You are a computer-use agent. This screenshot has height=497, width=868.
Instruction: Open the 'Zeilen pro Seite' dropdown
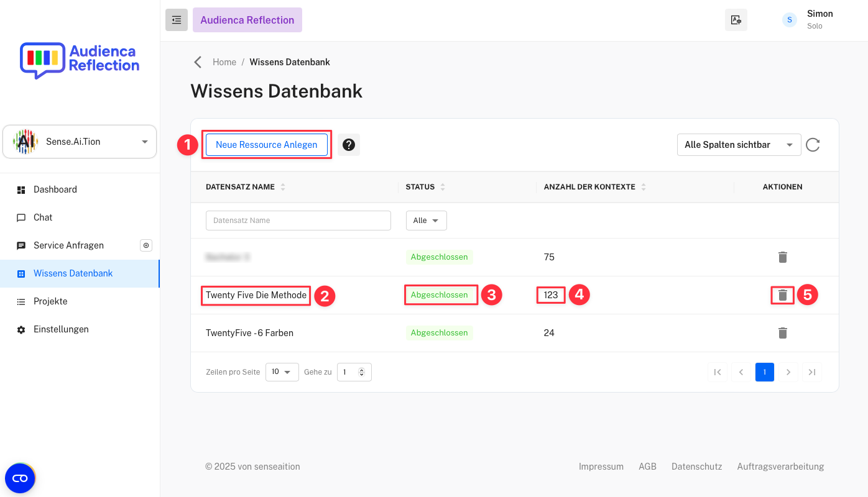(282, 372)
